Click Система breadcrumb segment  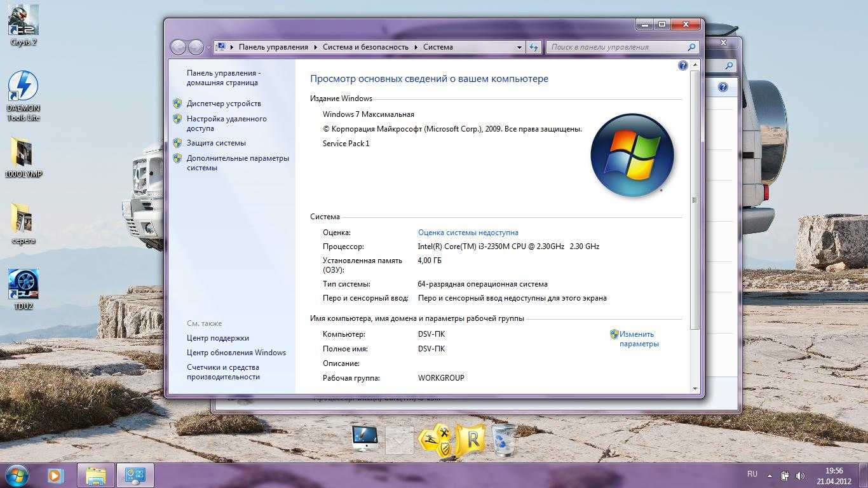click(438, 47)
